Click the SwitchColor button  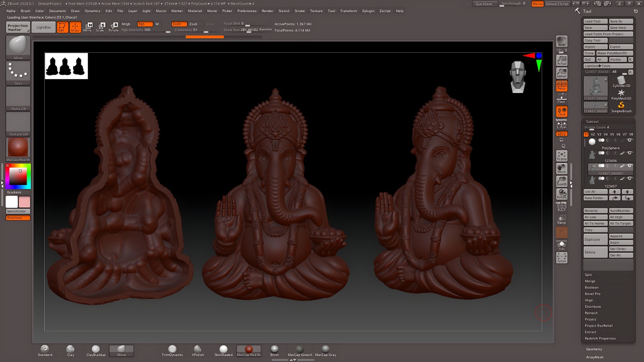(18, 211)
